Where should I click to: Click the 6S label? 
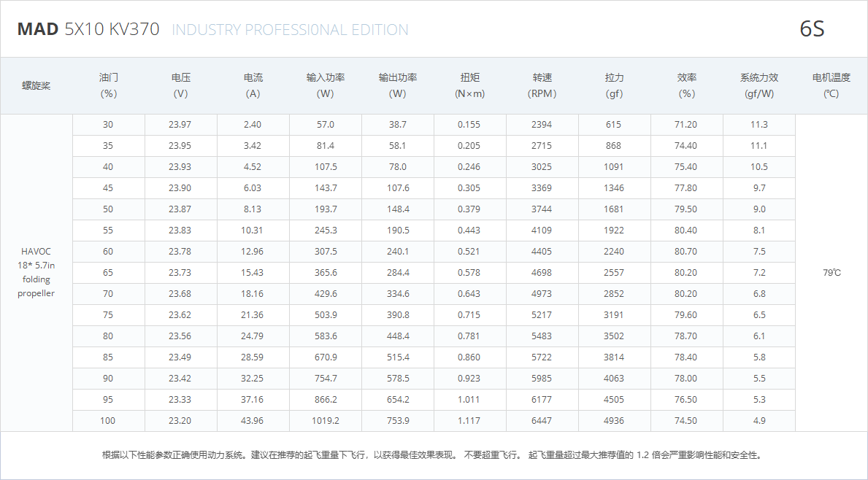[x=812, y=28]
